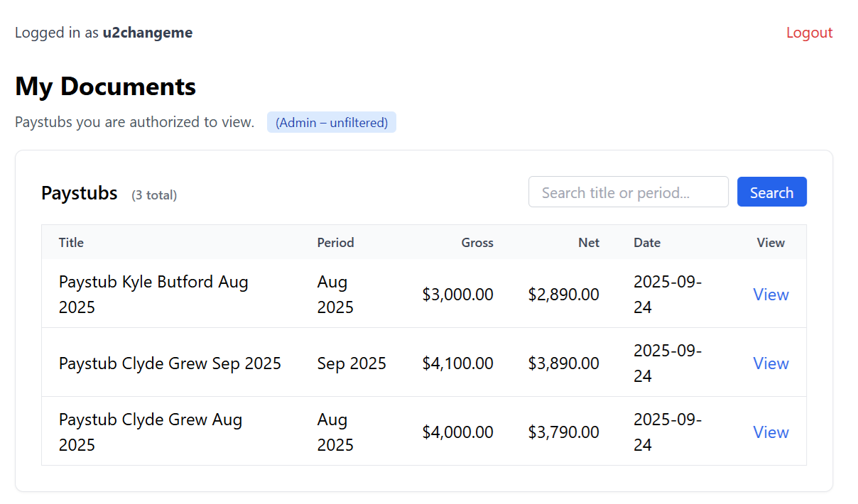This screenshot has width=858, height=504.
Task: Click the $3,000.00 gross amount
Action: [x=457, y=295]
